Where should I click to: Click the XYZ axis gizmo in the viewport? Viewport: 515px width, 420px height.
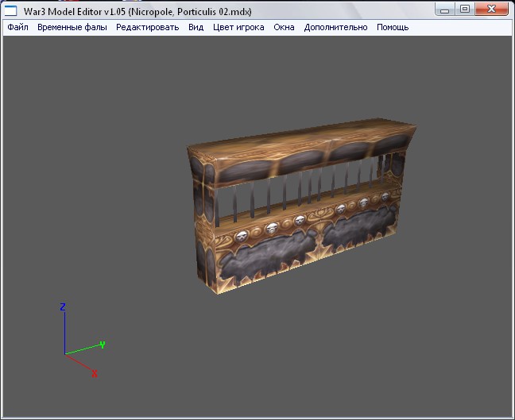[x=82, y=340]
